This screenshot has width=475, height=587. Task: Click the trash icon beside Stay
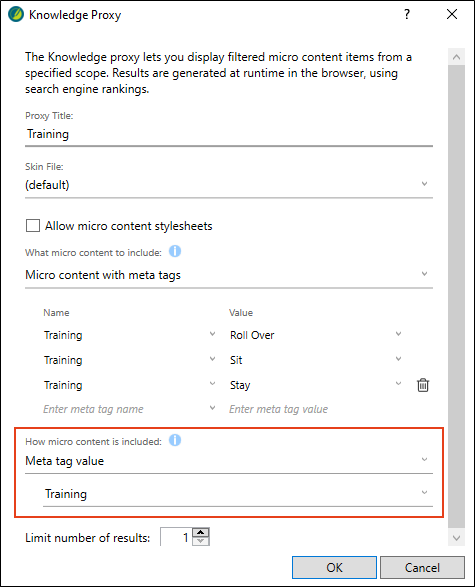[423, 385]
